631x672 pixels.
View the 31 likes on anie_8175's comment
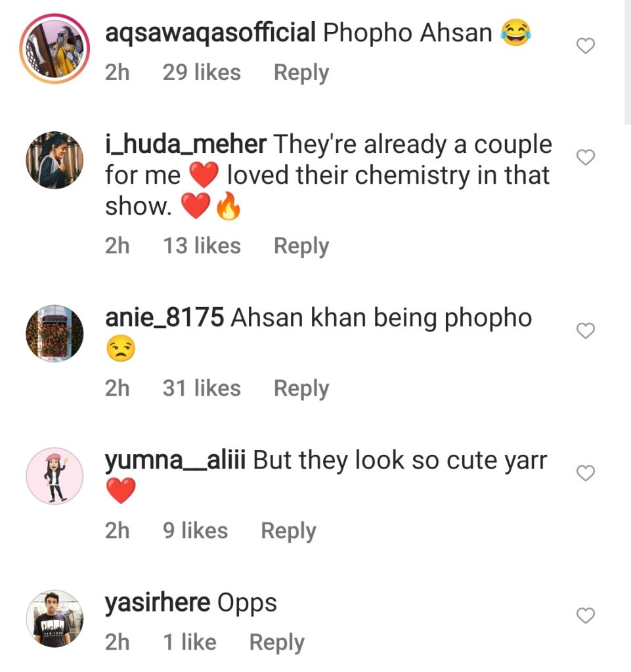pyautogui.click(x=202, y=388)
